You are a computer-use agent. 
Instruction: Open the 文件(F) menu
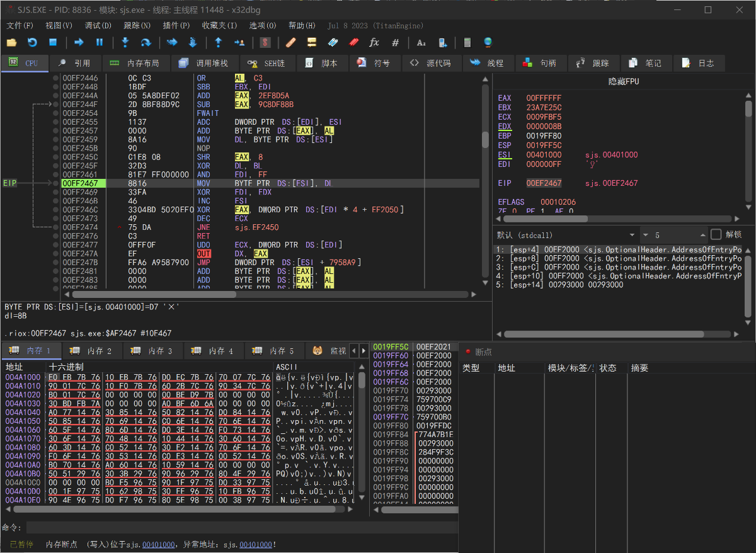coord(20,26)
